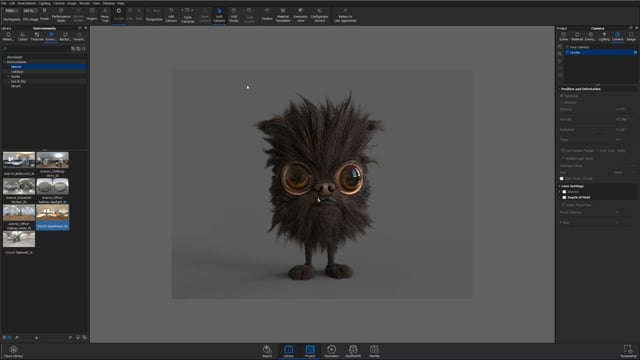Image resolution: width=640 pixels, height=360 pixels.
Task: Toggle the Library panel from bottom toolbar
Action: tap(289, 351)
